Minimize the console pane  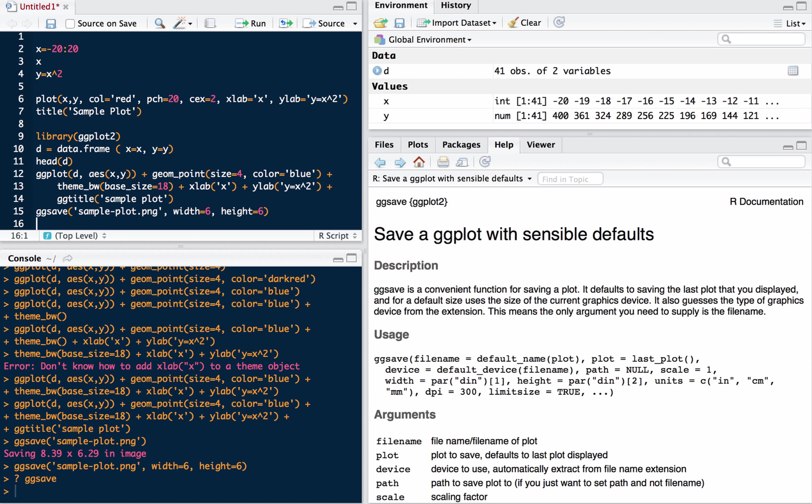[x=338, y=259]
